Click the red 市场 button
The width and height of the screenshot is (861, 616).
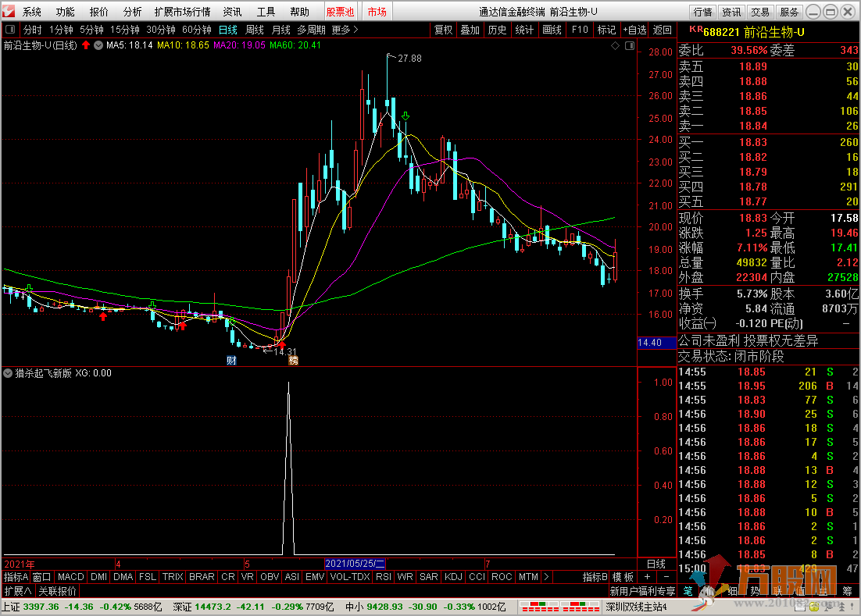tap(377, 12)
